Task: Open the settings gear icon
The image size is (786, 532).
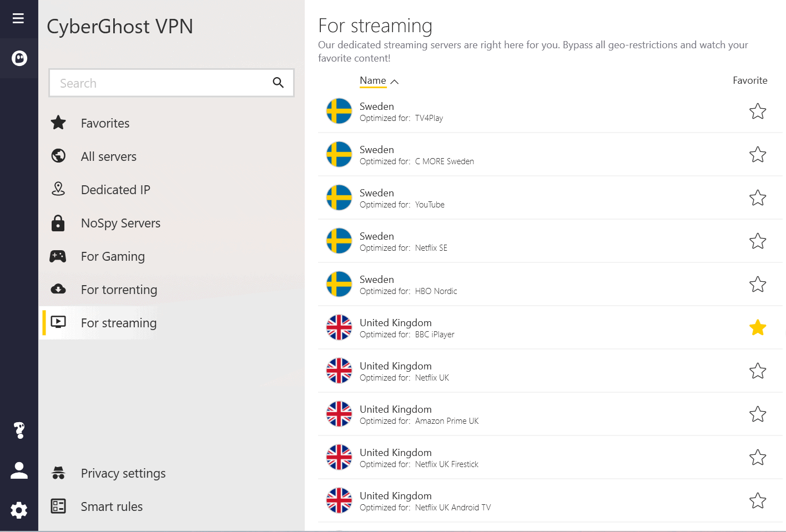Action: click(x=19, y=510)
